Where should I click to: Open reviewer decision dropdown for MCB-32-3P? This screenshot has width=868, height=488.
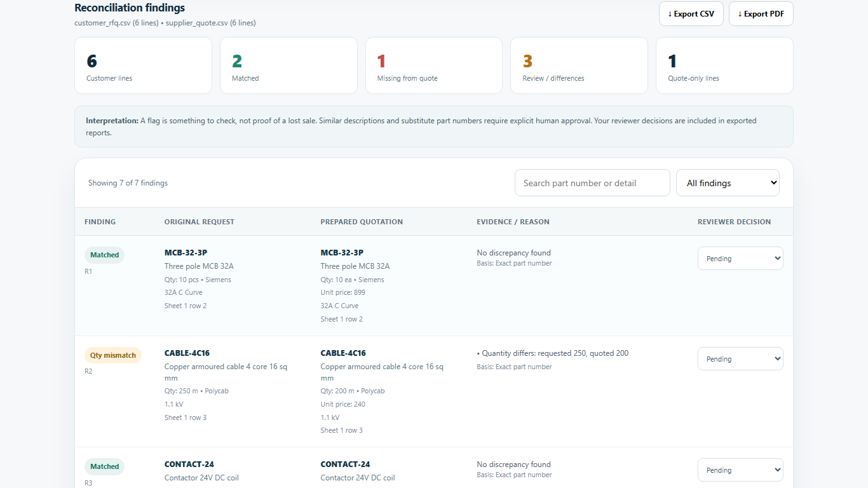tap(740, 259)
